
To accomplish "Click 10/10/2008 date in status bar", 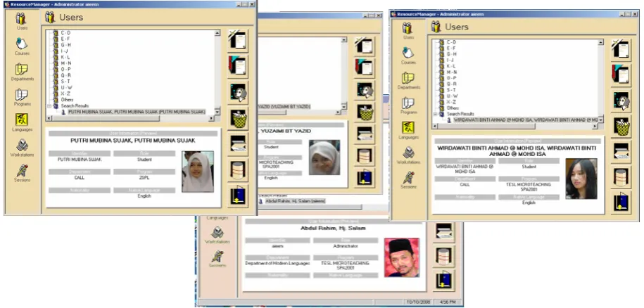I will [418, 302].
